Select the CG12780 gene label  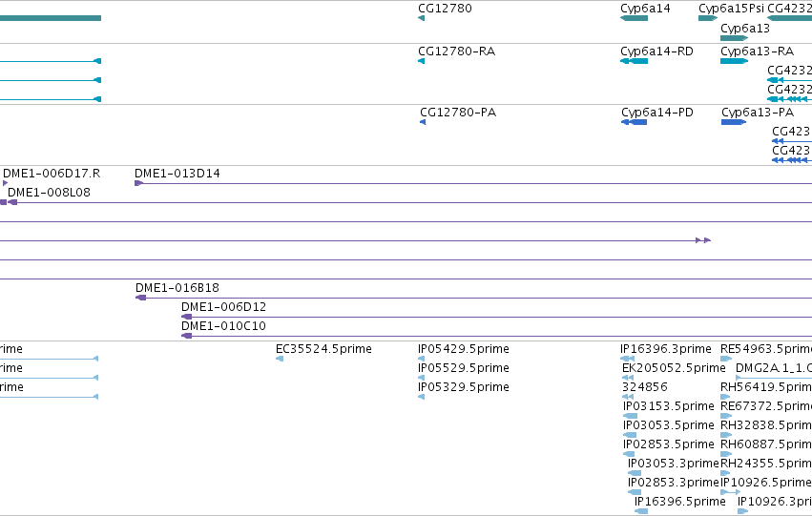445,9
